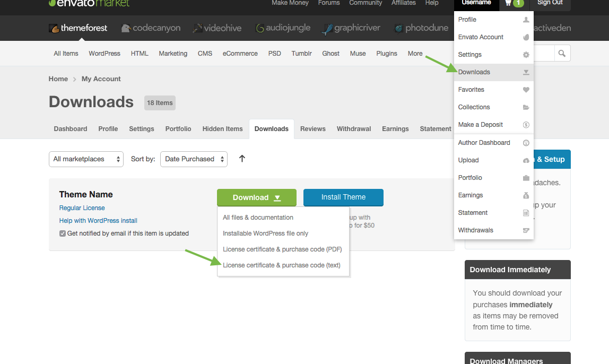Image resolution: width=609 pixels, height=364 pixels.
Task: Click the green Download dropdown button
Action: (257, 197)
